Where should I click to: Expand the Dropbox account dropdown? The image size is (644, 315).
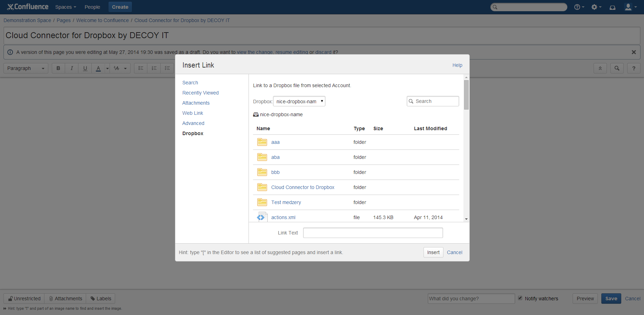(x=299, y=101)
